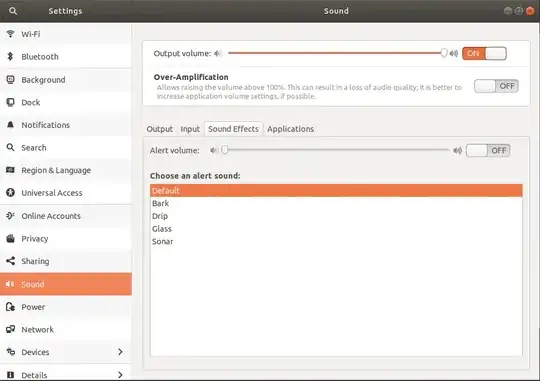The width and height of the screenshot is (540, 381).
Task: Open Wi-Fi settings panel
Action: [66, 34]
